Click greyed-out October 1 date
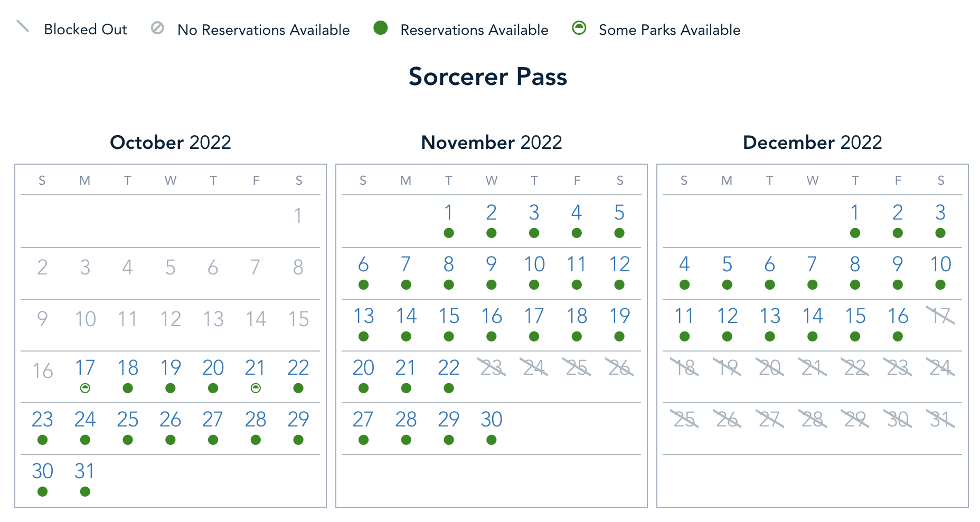The height and width of the screenshot is (522, 980). [298, 215]
